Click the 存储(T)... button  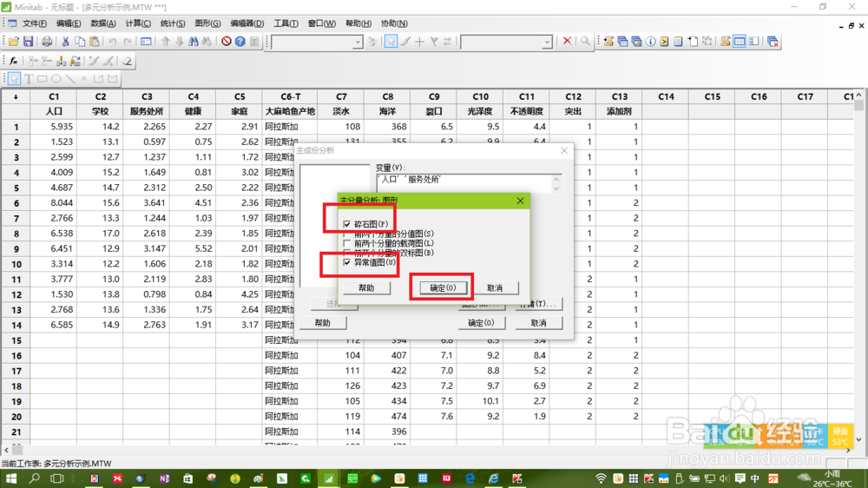539,304
